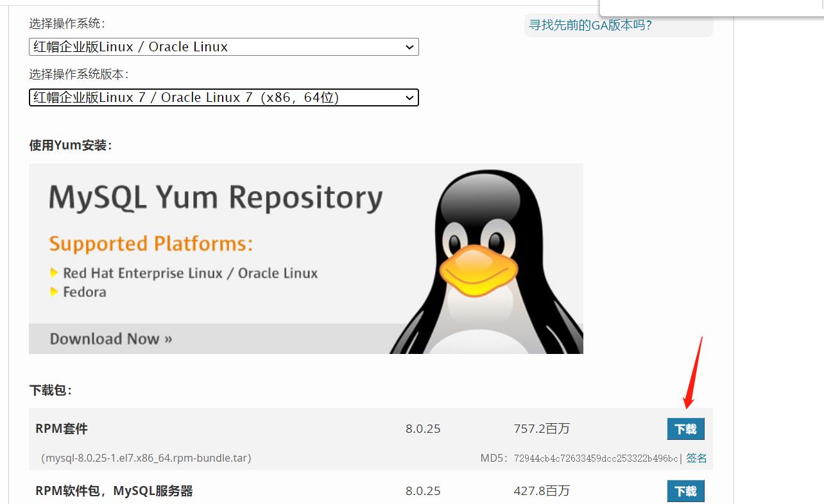Viewport: 824px width, 504px height.
Task: Click the Download Now » text in banner
Action: (111, 339)
